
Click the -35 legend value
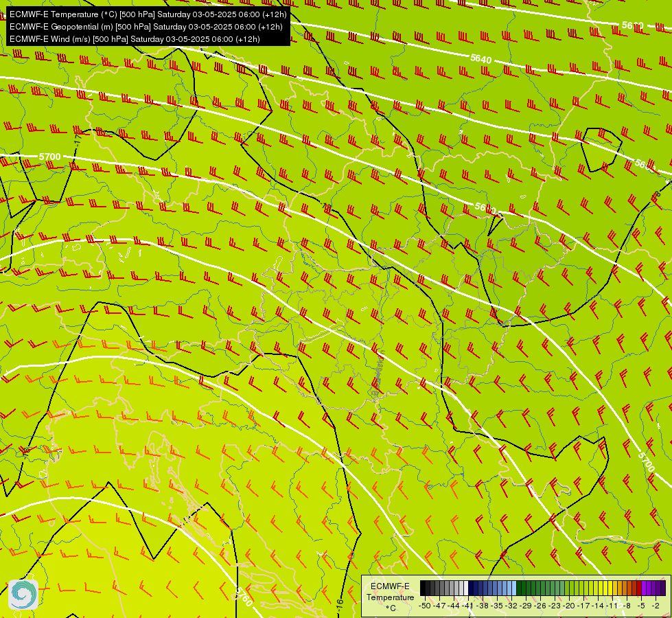[x=497, y=606]
